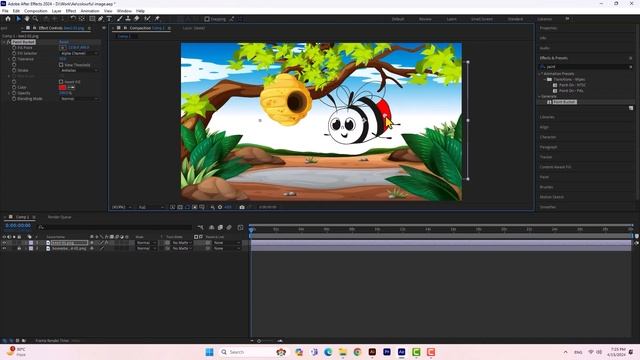Open Microsoft Edge from the taskbar

click(328, 352)
